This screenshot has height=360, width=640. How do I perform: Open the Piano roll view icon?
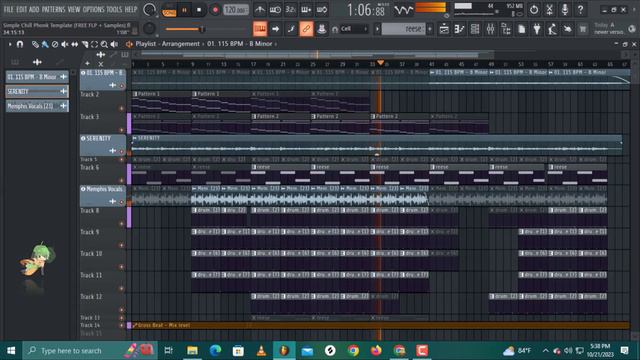point(460,29)
